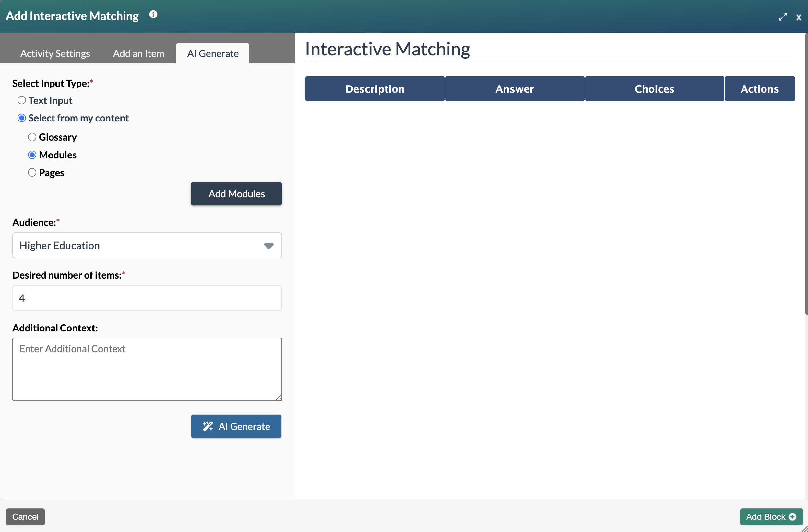
Task: Open the Audience dropdown arrow
Action: click(x=268, y=246)
